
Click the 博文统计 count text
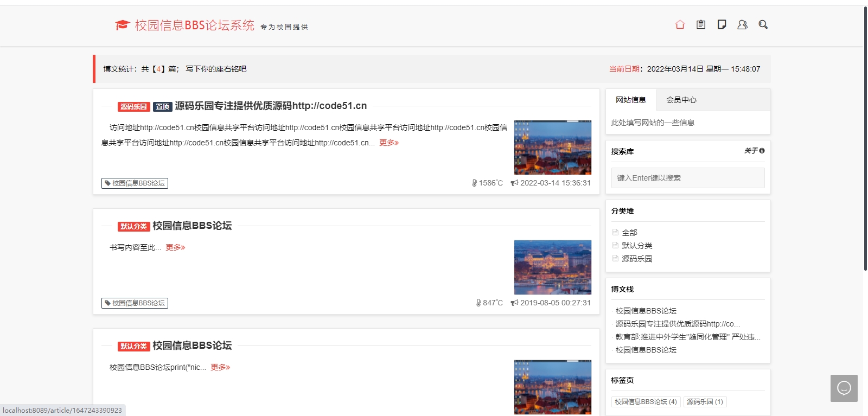coord(141,69)
